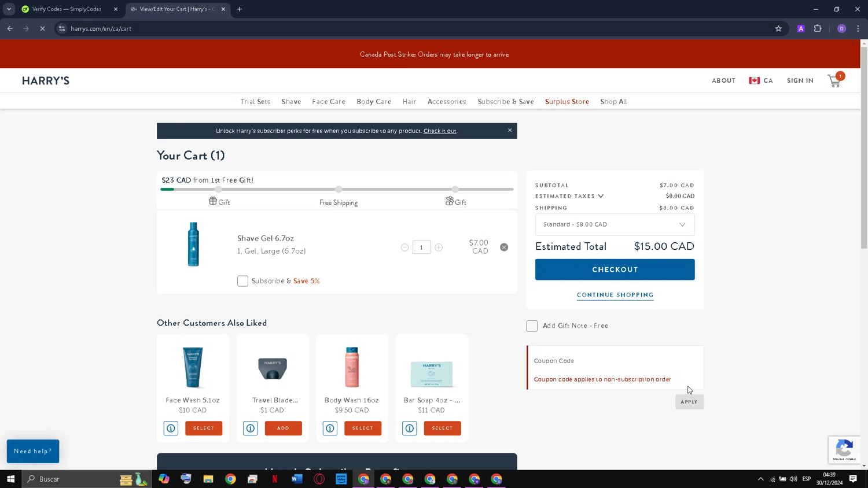Open Face Care navigation menu
Image resolution: width=868 pixels, height=488 pixels.
[x=329, y=101]
